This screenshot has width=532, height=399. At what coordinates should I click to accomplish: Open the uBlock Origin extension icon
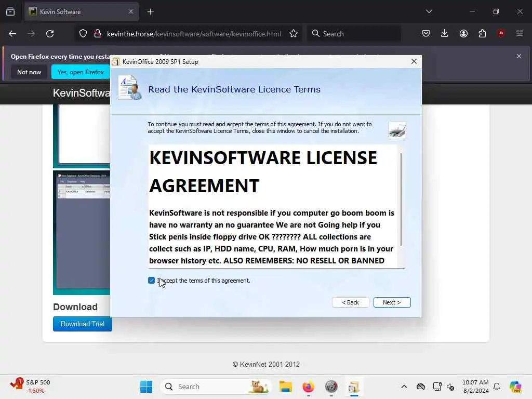coord(501,33)
